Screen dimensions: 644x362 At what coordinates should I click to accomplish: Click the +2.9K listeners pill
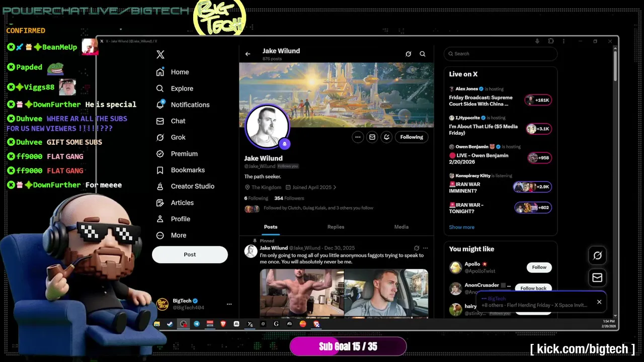pyautogui.click(x=532, y=187)
